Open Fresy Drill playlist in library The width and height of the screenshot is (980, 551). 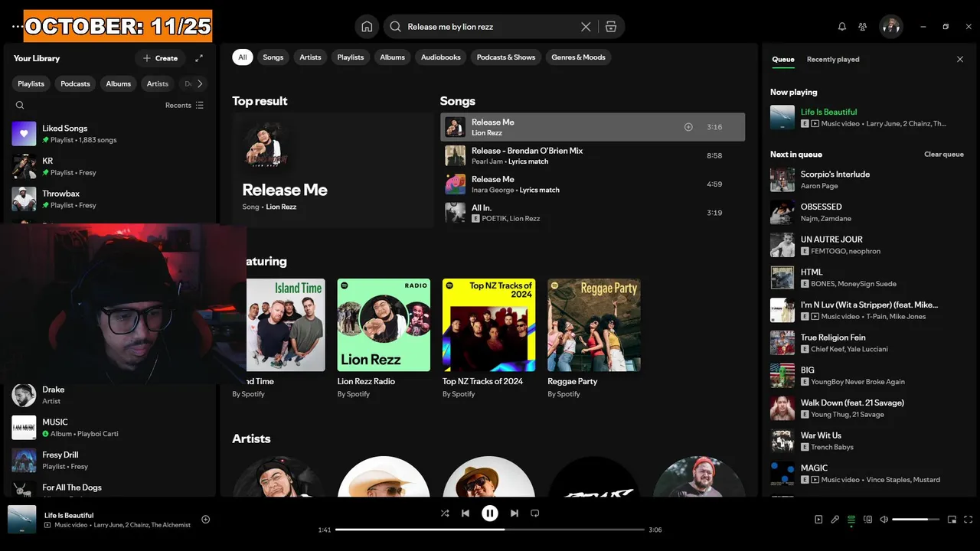(110, 460)
